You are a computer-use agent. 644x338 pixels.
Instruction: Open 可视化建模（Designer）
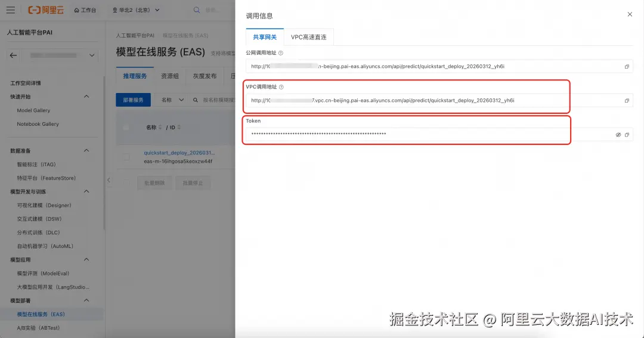pos(44,205)
